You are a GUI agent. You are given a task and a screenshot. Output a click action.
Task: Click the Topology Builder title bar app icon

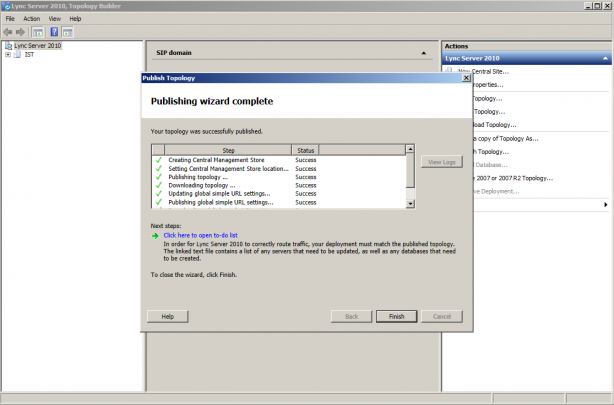coord(6,6)
